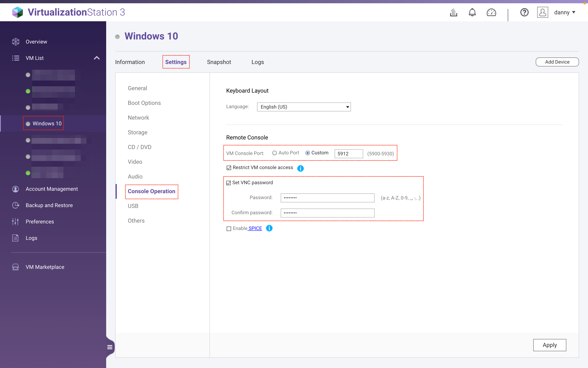
Task: Click the Add Device button
Action: tap(557, 62)
